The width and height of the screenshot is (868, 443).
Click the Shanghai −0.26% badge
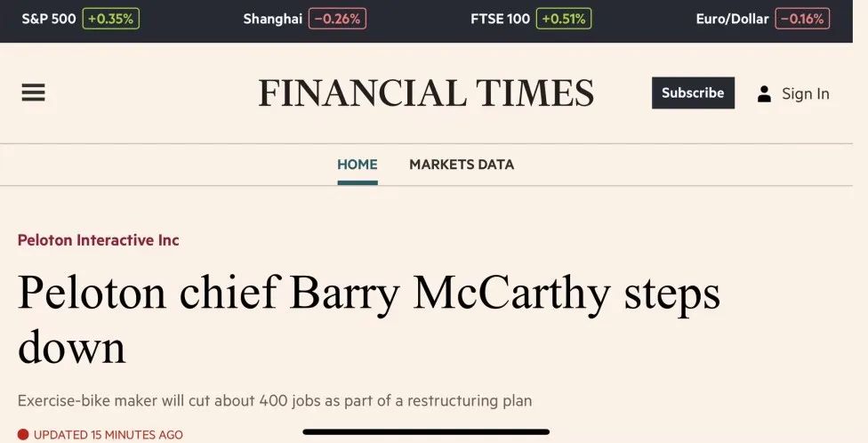(337, 19)
